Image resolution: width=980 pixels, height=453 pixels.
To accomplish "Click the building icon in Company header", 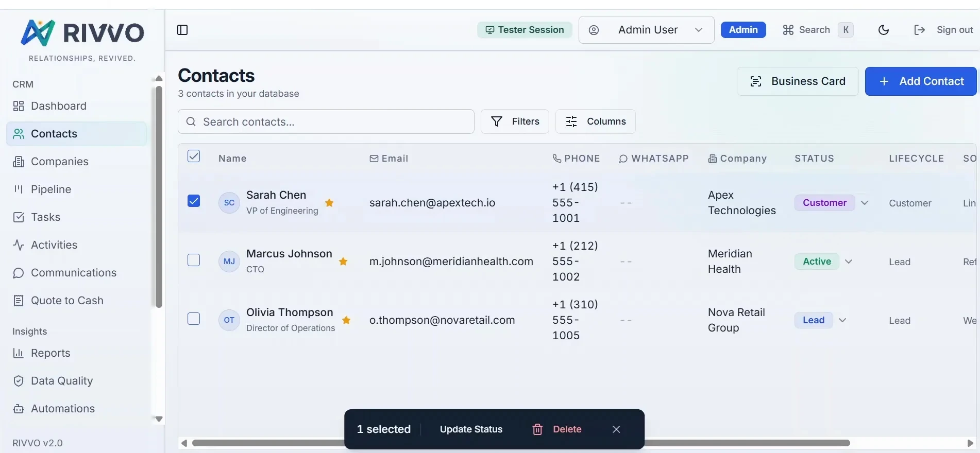I will click(713, 159).
